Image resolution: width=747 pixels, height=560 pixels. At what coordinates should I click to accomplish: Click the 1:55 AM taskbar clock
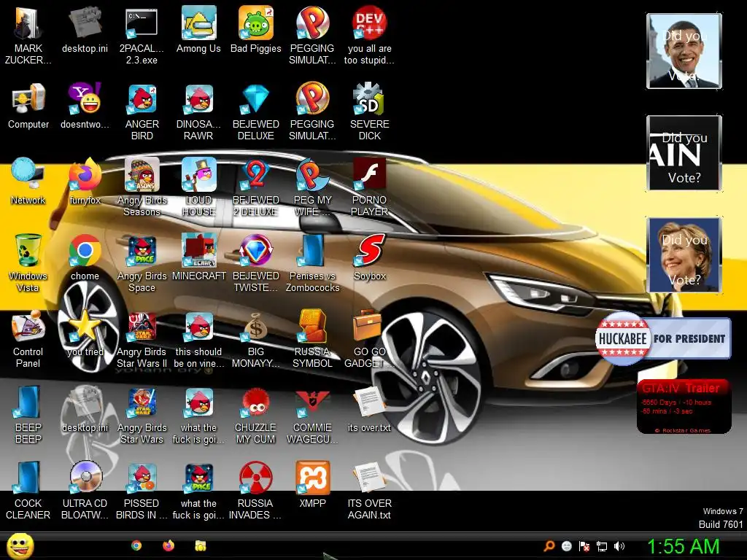683,546
